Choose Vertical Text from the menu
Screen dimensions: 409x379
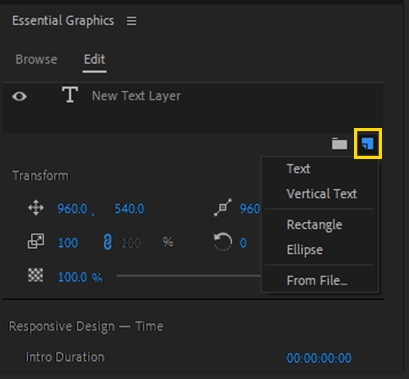click(322, 194)
